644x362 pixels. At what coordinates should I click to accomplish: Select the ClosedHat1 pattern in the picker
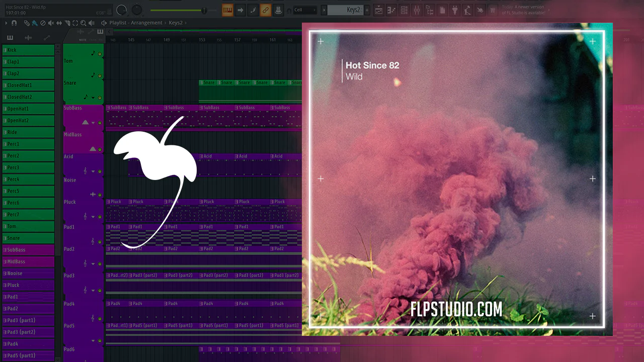(28, 85)
